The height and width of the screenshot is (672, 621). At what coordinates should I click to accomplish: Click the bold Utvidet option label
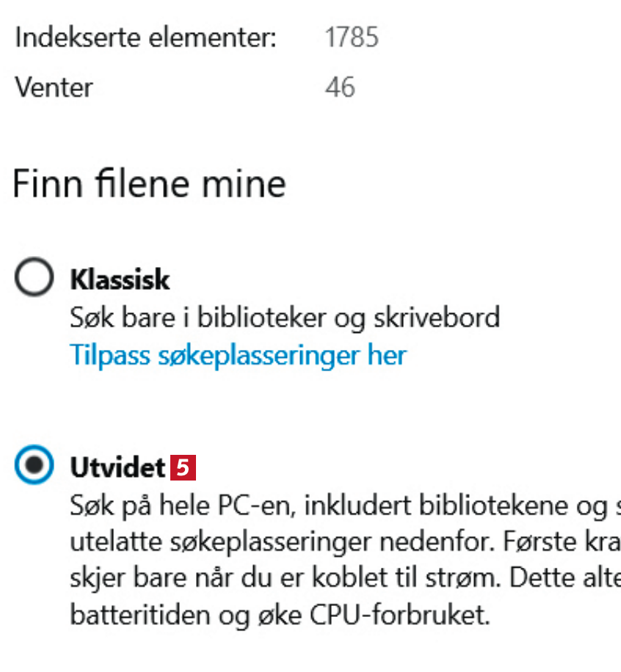(x=117, y=467)
